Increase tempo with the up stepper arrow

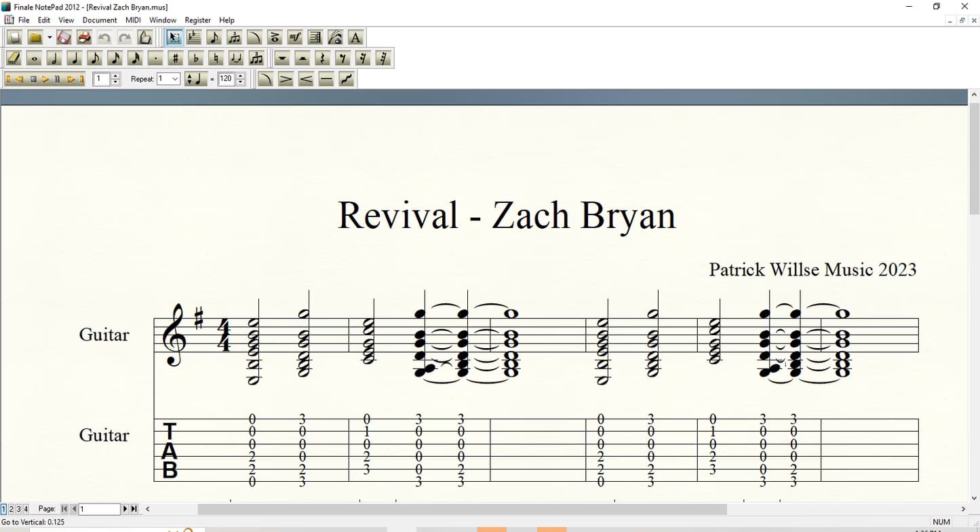click(x=240, y=76)
